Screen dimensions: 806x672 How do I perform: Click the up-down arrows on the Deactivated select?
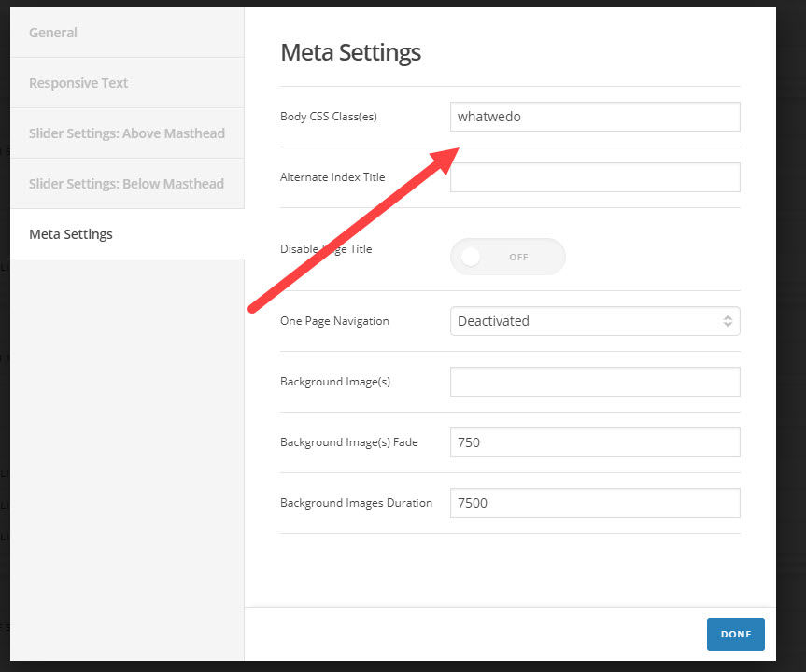[x=728, y=321]
